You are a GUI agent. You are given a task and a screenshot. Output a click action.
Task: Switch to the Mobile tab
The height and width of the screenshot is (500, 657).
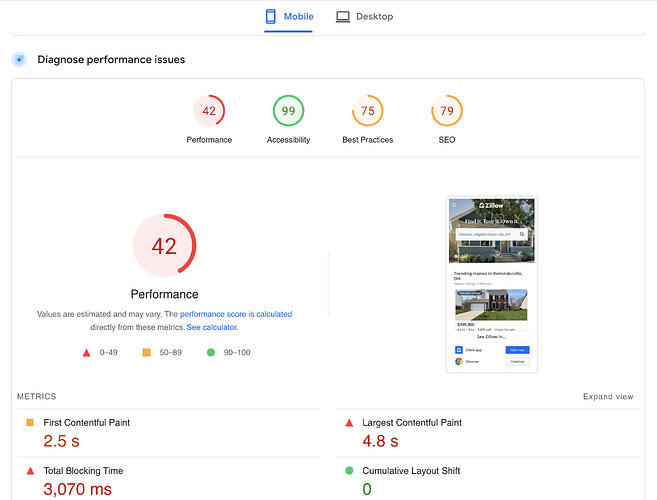289,17
